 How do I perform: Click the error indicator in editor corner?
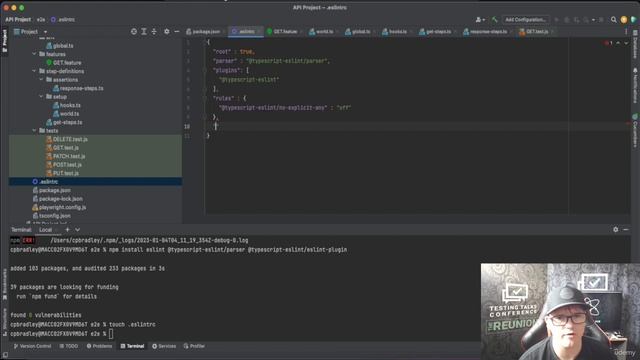[x=609, y=43]
